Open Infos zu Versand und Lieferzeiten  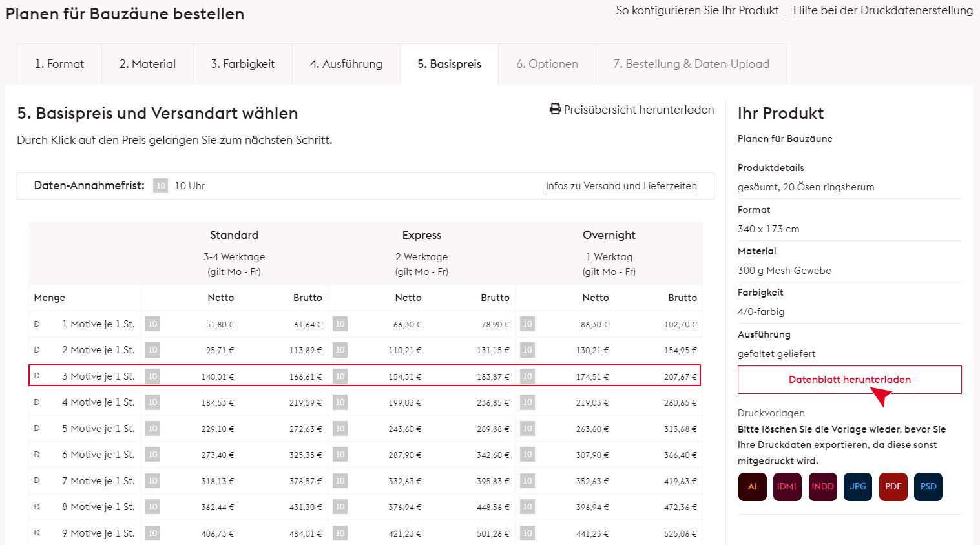click(621, 186)
